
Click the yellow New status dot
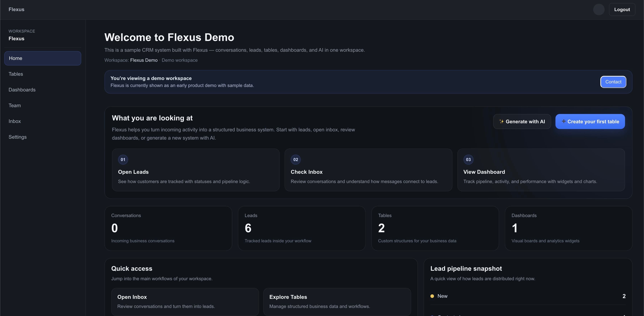433,296
